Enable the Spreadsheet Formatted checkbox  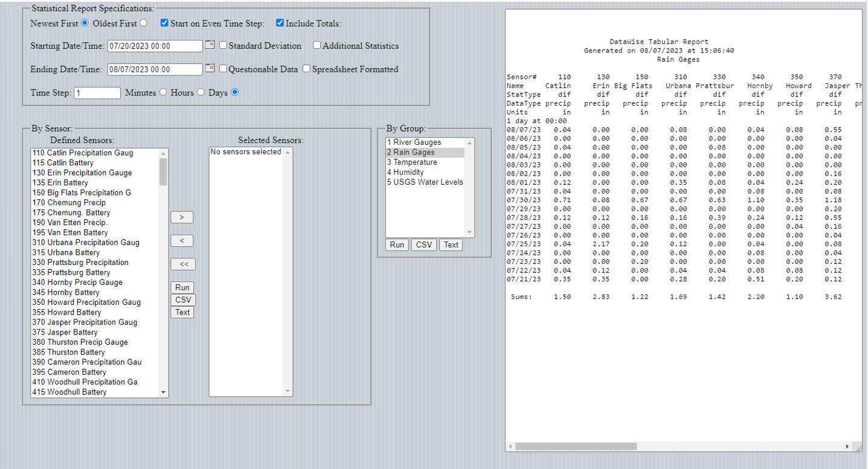pos(306,69)
